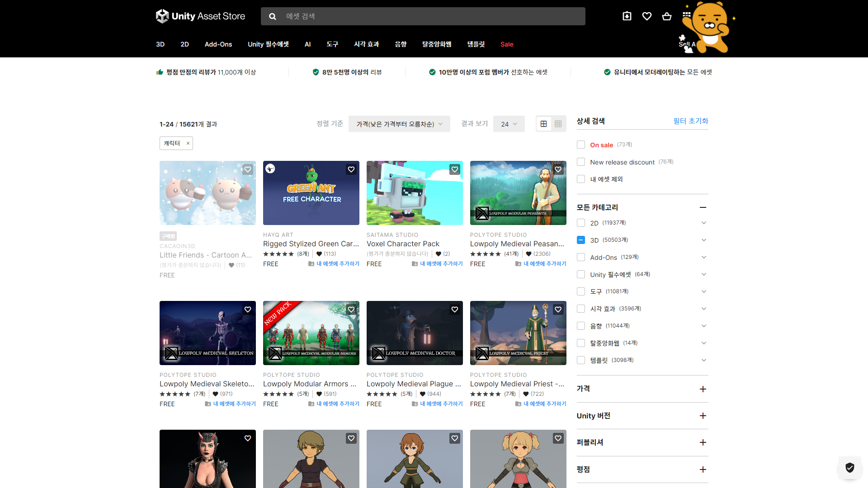Screen dimensions: 868x488
Task: Expand the 3D category chevron
Action: coord(703,240)
